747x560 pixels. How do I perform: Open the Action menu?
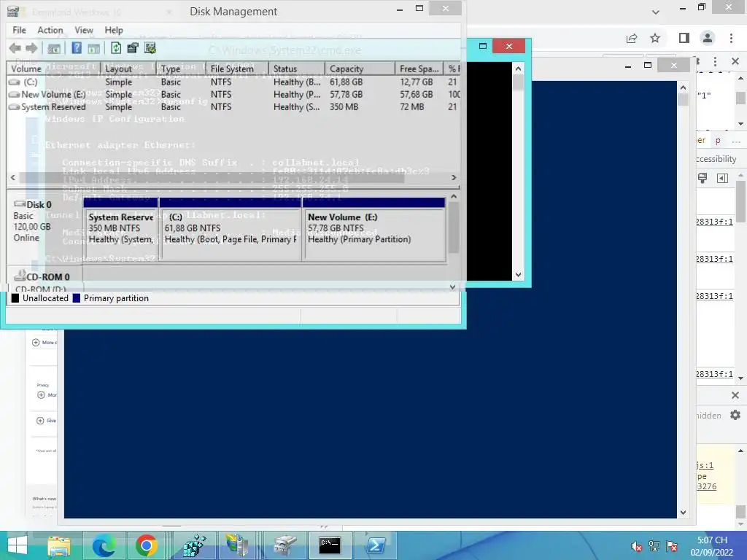point(50,30)
